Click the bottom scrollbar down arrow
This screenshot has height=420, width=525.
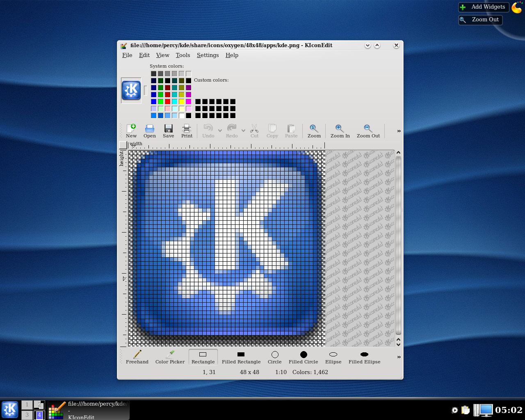click(398, 345)
